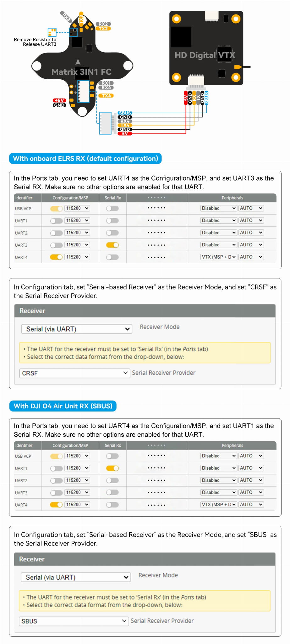This screenshot has height=644, width=290.
Task: Open UART2 baud rate 115200 dropdown in first table
Action: tap(77, 233)
